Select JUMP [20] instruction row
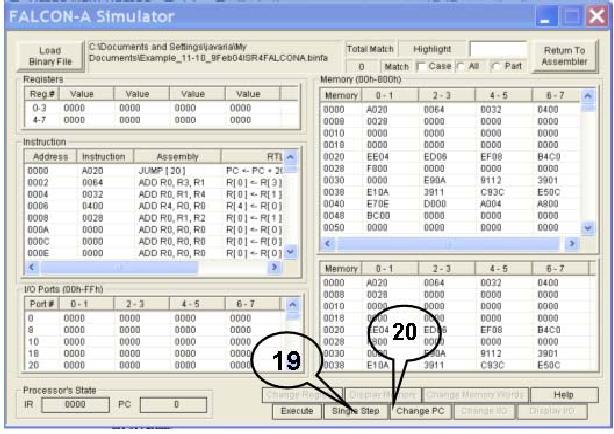The width and height of the screenshot is (614, 434). point(155,171)
